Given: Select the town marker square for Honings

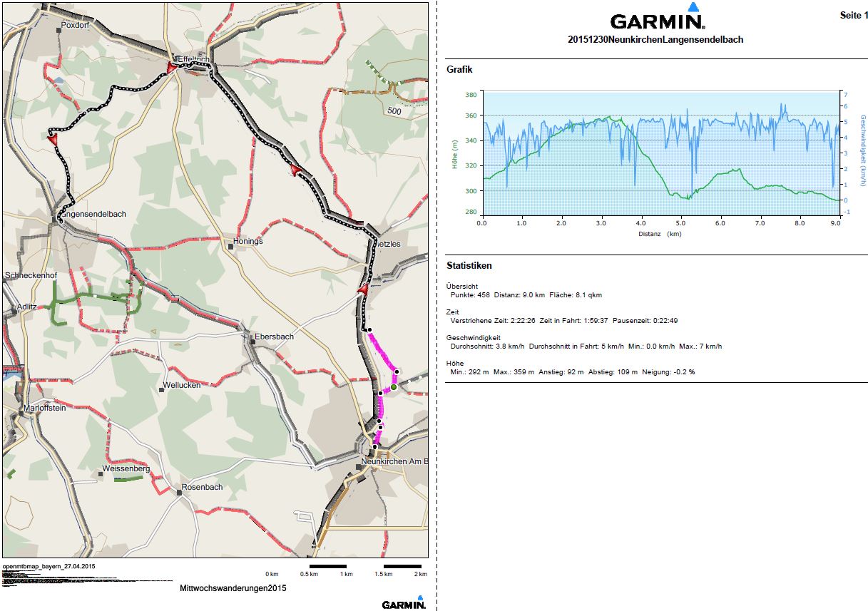Looking at the screenshot, I should coord(231,247).
